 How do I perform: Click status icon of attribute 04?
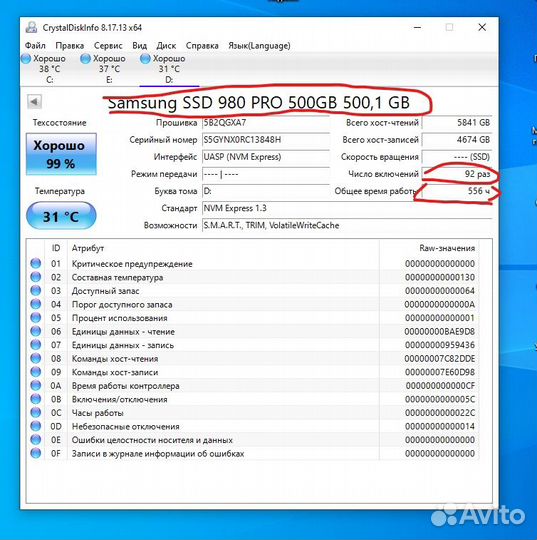point(35,304)
